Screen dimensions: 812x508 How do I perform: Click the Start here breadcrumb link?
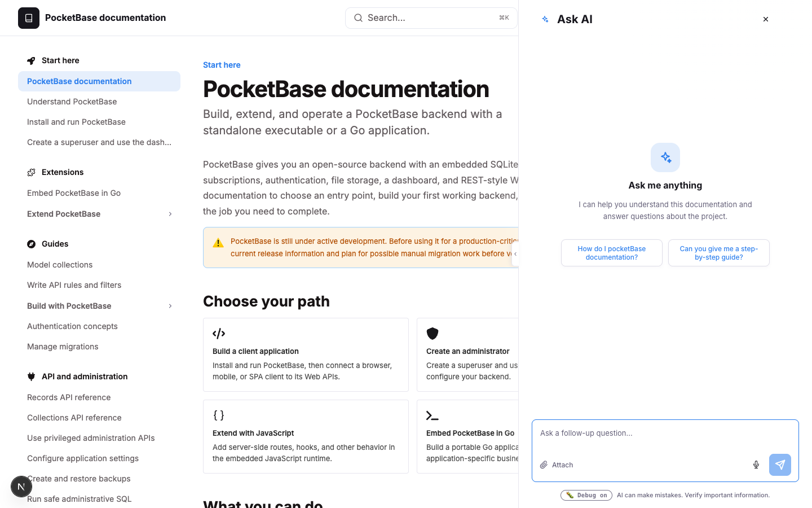click(x=222, y=65)
